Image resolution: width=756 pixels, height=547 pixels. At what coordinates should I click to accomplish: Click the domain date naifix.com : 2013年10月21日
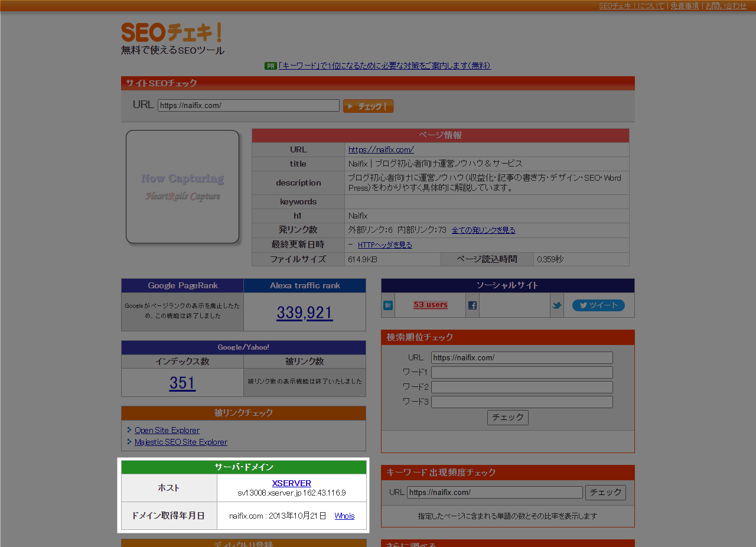coord(278,516)
